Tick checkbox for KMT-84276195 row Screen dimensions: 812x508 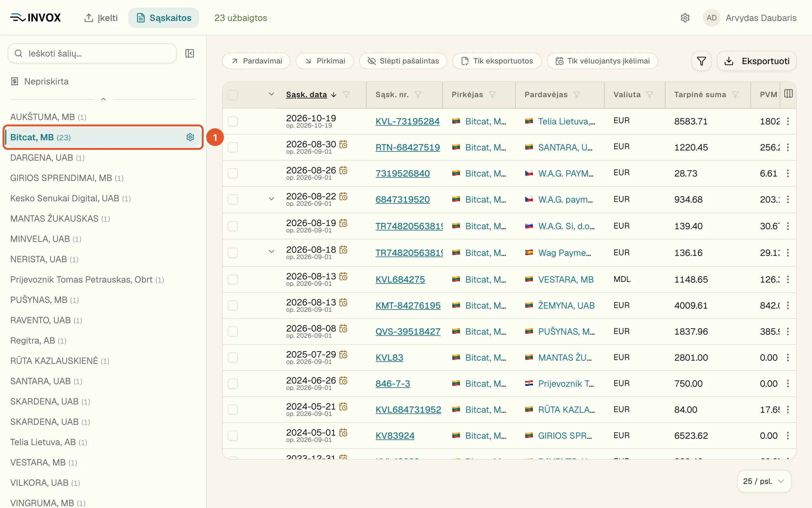click(233, 305)
